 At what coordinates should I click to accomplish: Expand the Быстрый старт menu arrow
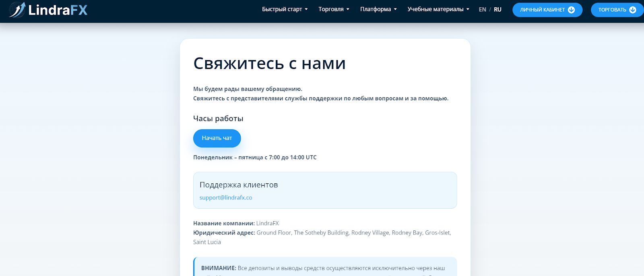pyautogui.click(x=306, y=9)
